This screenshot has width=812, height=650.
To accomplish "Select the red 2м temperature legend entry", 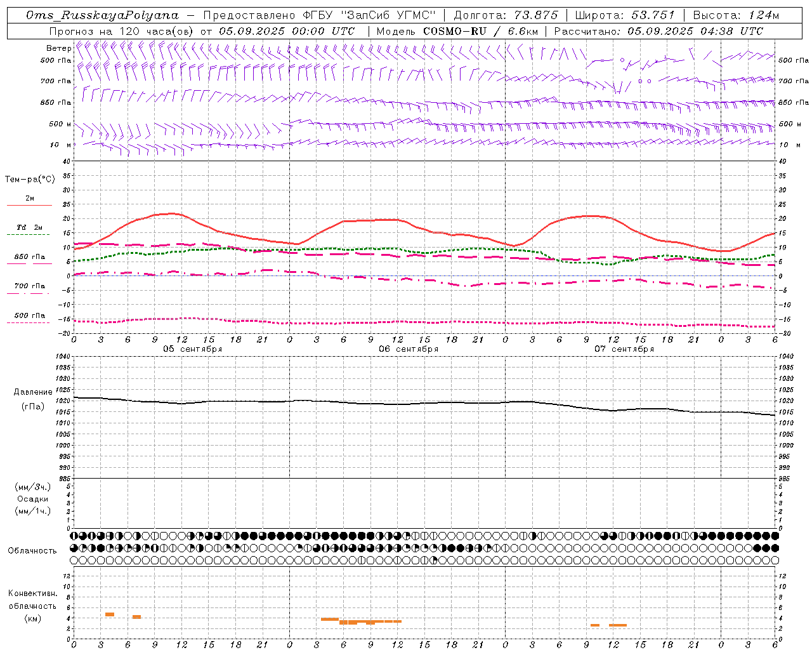I will pyautogui.click(x=29, y=201).
